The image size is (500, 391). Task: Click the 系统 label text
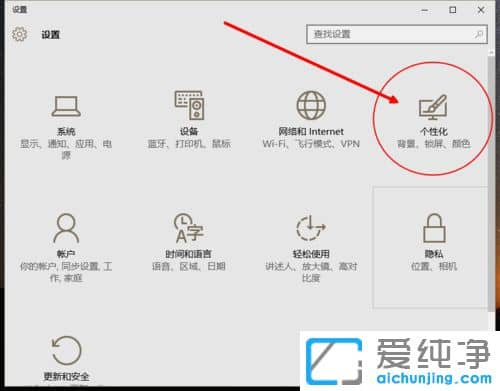tap(66, 131)
